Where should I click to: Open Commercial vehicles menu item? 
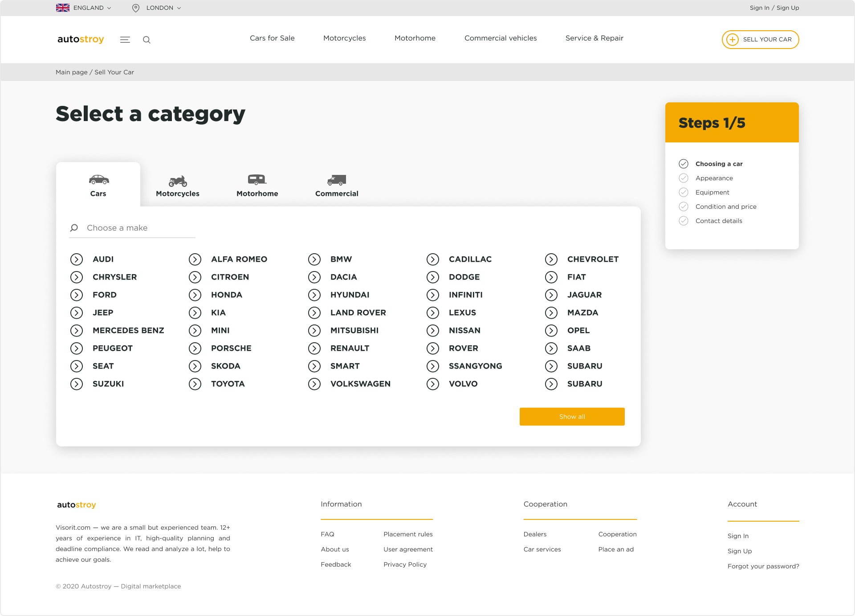[x=501, y=38]
